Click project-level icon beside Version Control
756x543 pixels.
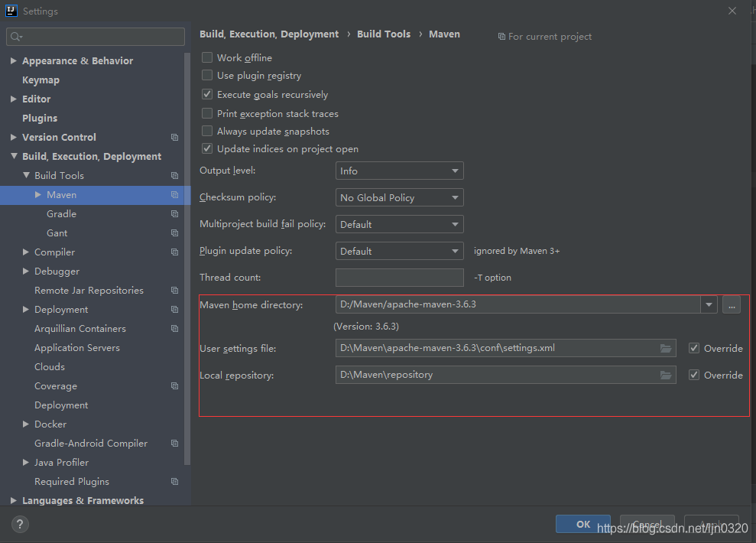174,138
